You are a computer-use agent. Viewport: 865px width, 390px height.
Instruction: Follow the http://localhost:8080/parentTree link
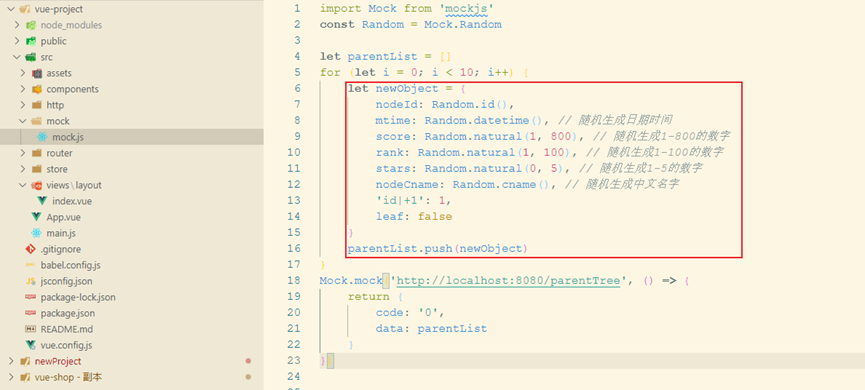(508, 281)
